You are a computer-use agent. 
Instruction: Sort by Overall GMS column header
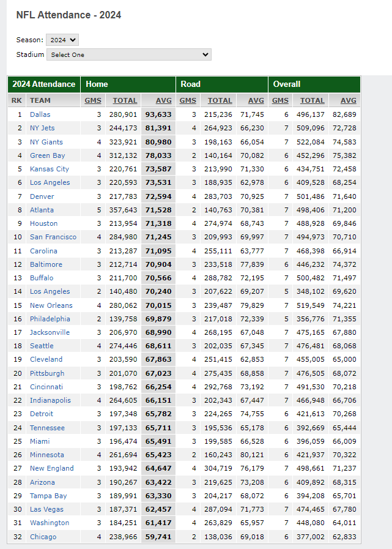point(280,100)
